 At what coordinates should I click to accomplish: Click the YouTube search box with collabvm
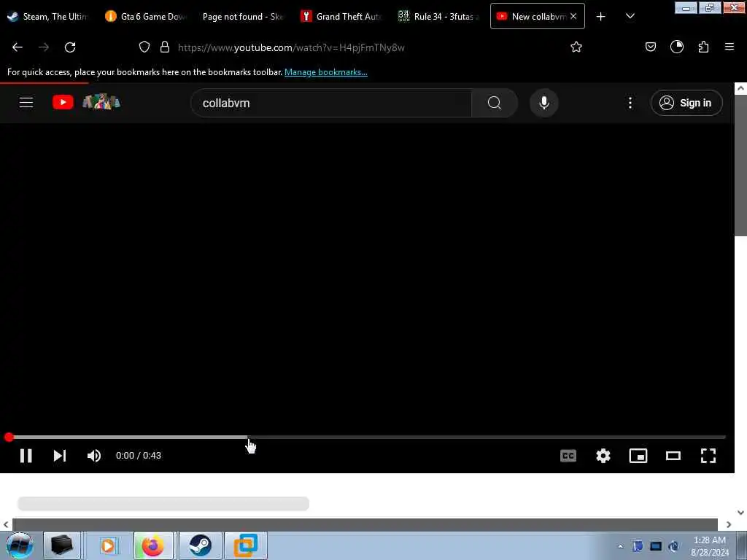330,103
